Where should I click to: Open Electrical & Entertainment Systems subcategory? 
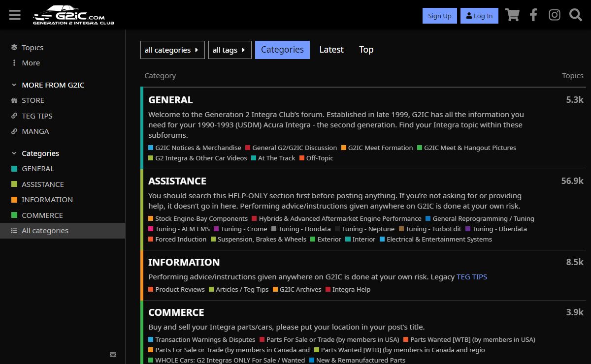click(436, 239)
